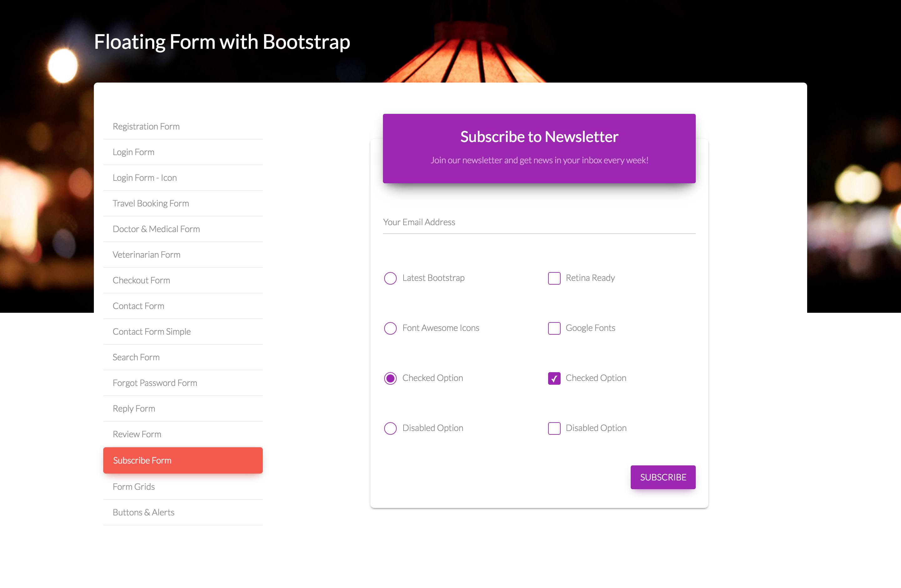Screen dimensions: 901x588
Task: Select the Font Awesome Icons radio button
Action: pos(390,328)
